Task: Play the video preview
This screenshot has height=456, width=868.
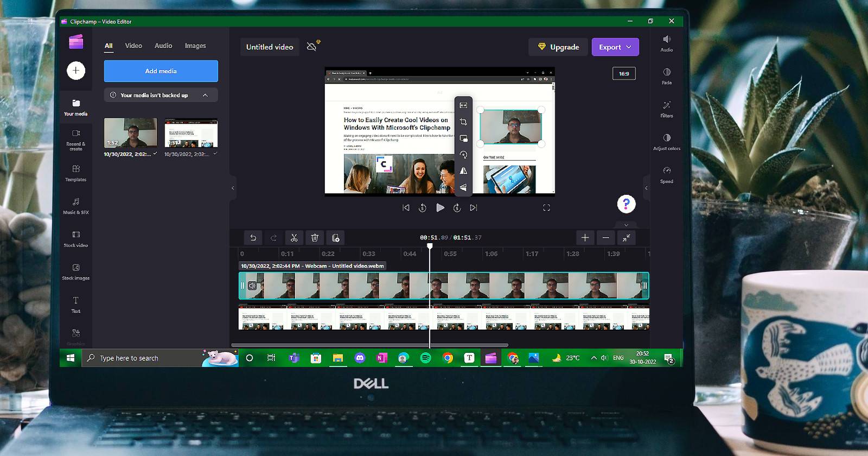Action: click(440, 207)
